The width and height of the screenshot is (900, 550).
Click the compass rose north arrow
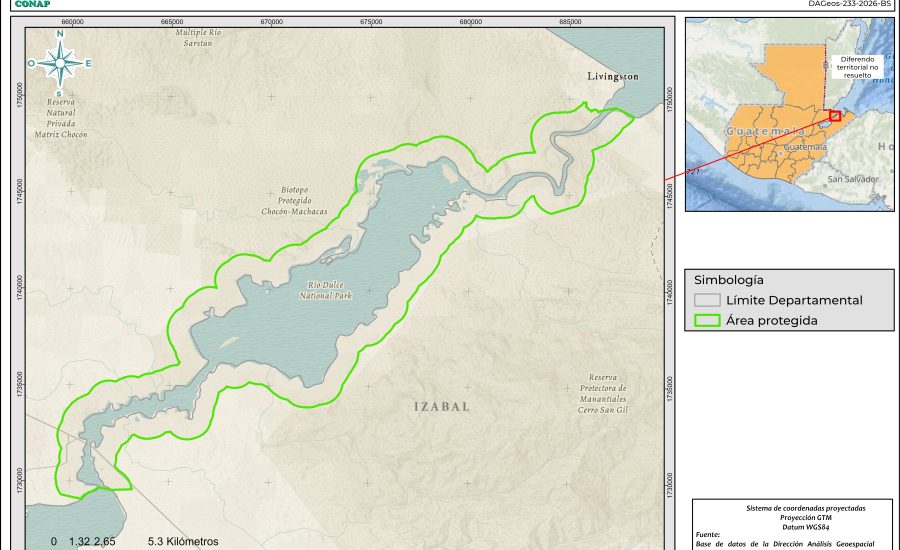(60, 63)
